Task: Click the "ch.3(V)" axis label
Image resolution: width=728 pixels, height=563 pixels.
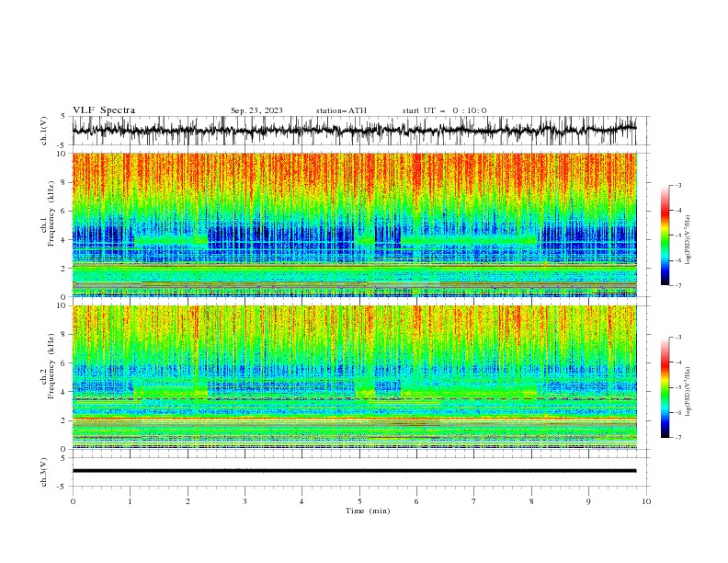Action: click(44, 472)
